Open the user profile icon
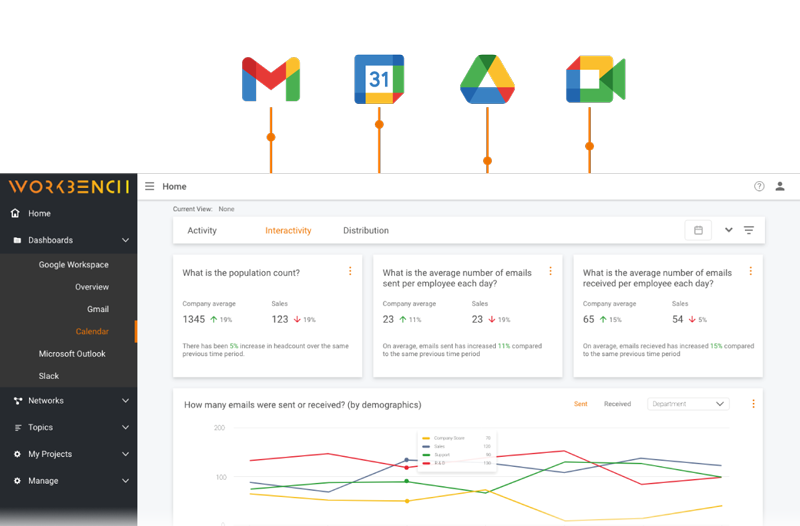 tap(780, 186)
